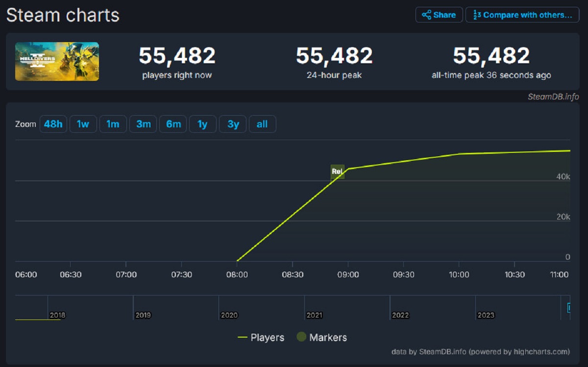Click the Rel release marker on chart
The width and height of the screenshot is (588, 367).
(x=337, y=171)
